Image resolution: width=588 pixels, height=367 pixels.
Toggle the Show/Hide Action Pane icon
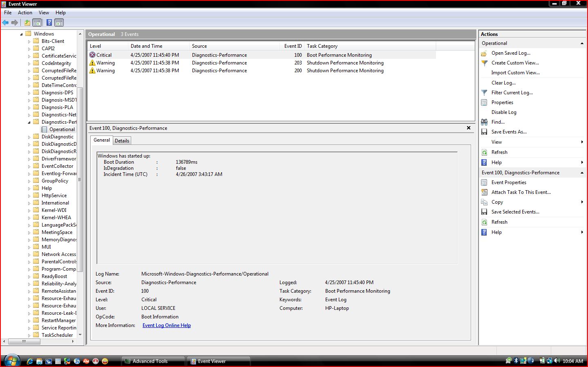pyautogui.click(x=59, y=23)
